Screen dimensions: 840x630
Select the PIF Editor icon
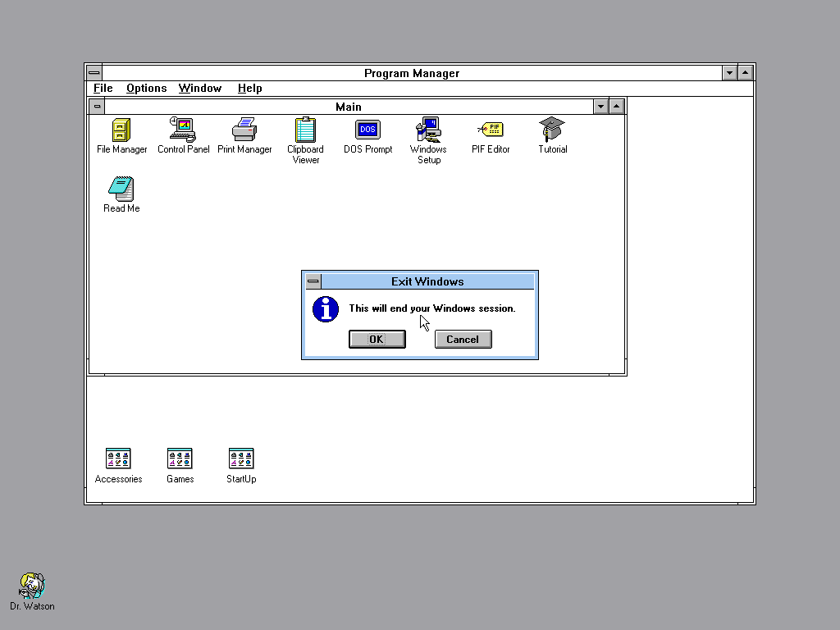click(x=491, y=130)
